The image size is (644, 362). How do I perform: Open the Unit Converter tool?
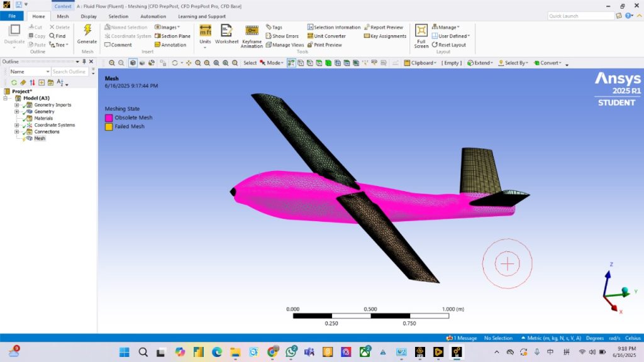point(326,36)
